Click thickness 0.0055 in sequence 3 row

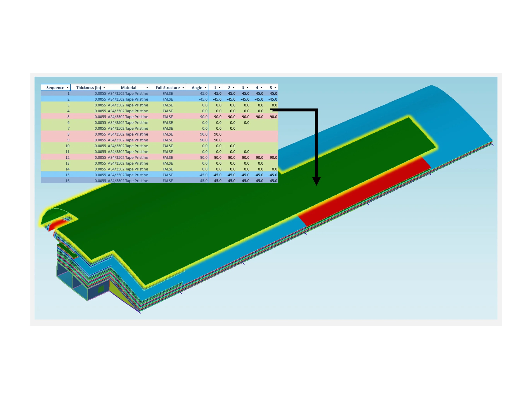coord(100,105)
